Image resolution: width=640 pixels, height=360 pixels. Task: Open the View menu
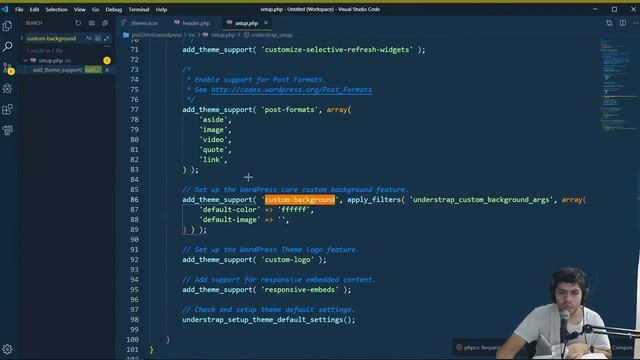point(80,9)
